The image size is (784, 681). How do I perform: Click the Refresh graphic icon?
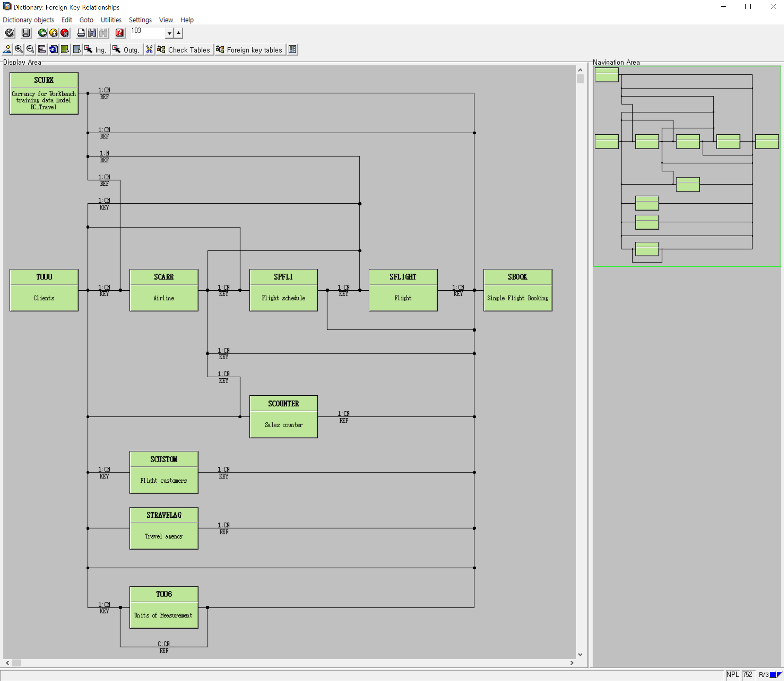tap(54, 50)
